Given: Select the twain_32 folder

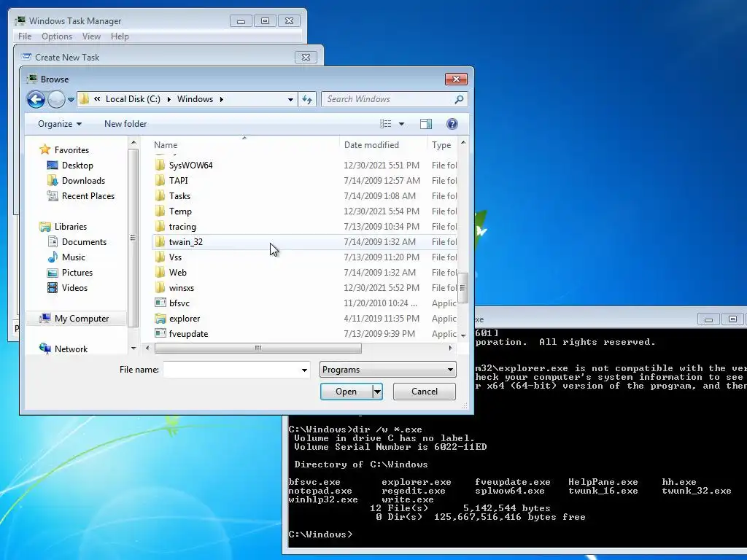Looking at the screenshot, I should tap(304, 242).
